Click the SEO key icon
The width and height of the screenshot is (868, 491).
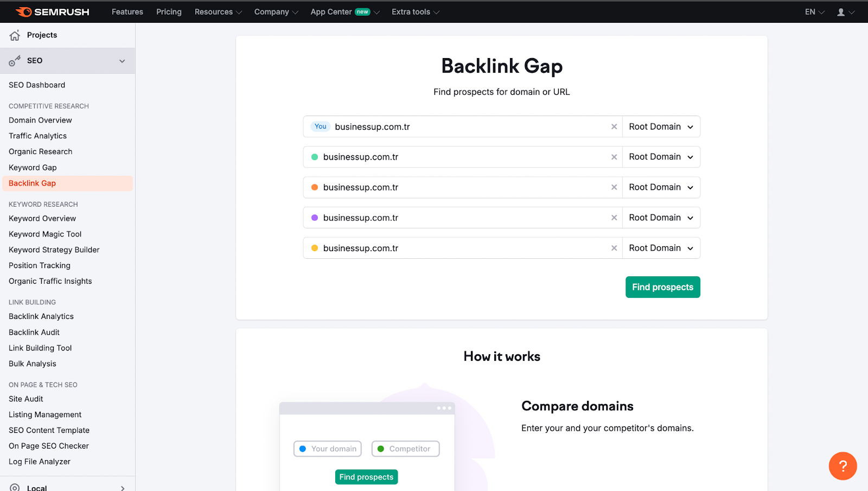coord(15,61)
